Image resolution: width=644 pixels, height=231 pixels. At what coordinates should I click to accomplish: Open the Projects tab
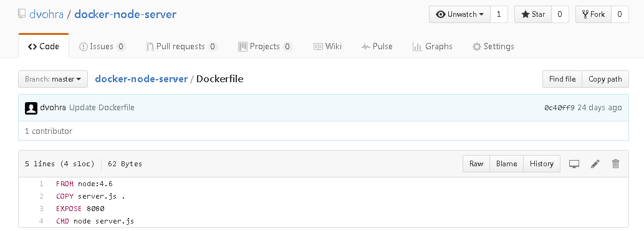coord(265,46)
